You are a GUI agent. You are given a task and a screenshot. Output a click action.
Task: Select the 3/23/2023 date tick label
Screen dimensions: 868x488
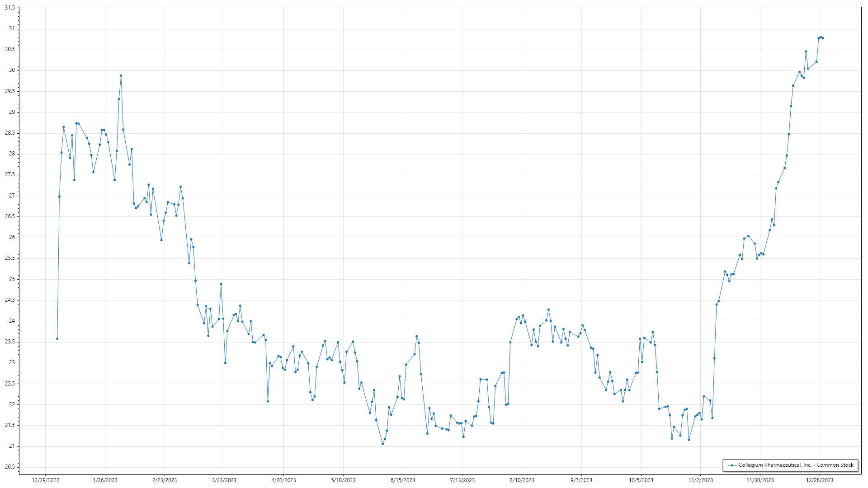click(224, 480)
